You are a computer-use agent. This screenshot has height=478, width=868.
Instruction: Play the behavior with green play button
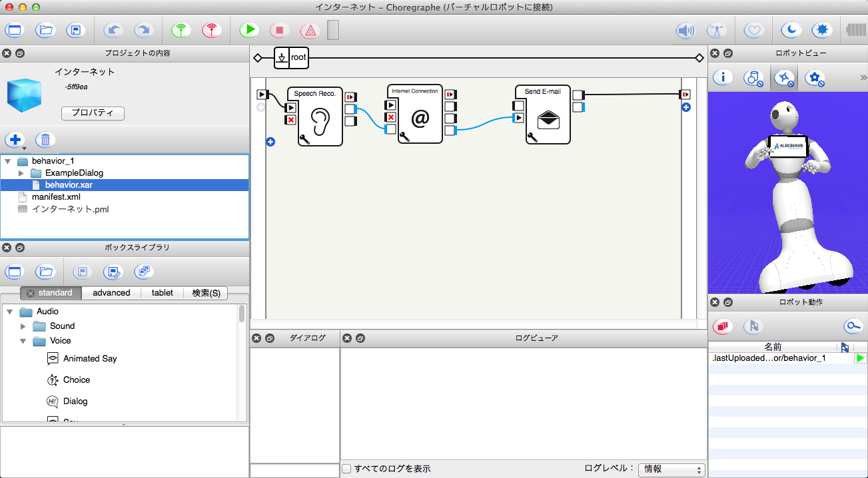tap(249, 30)
